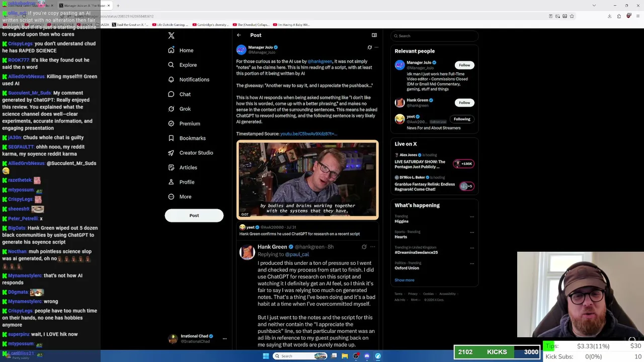644x362 pixels.
Task: Go back with the arrow beside Post
Action: click(239, 35)
